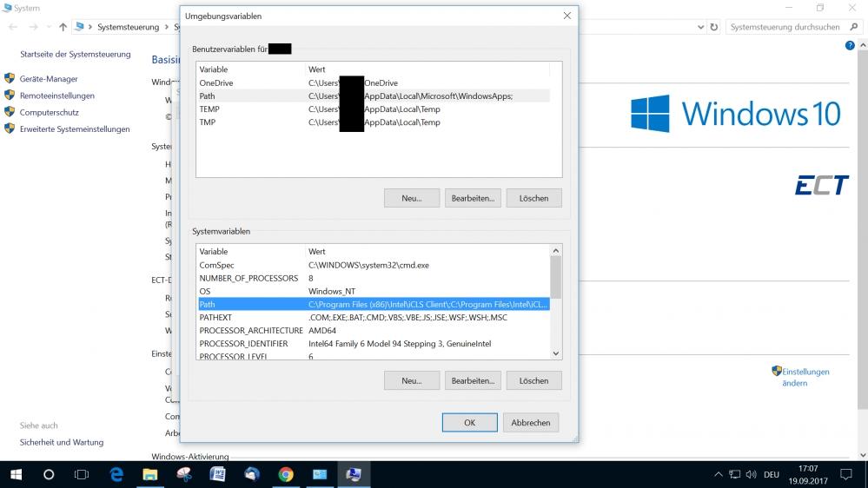Show hidden system tray icons
Image resolution: width=868 pixels, height=488 pixels.
[x=718, y=475]
